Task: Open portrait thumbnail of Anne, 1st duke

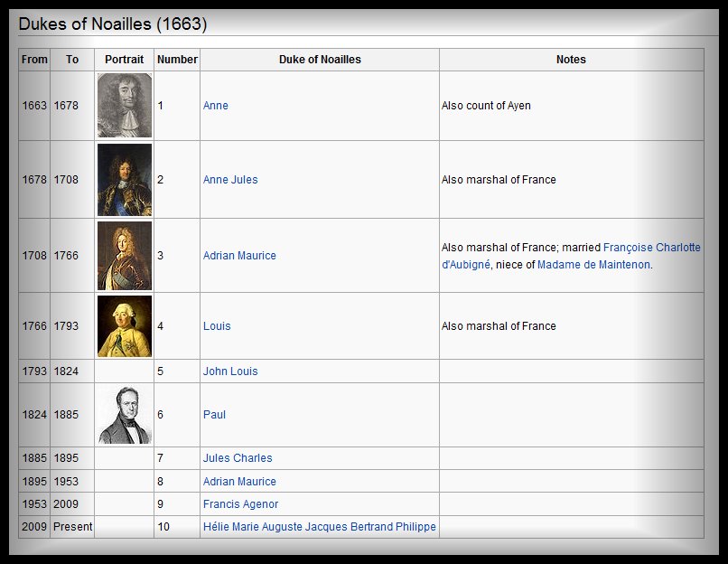Action: coord(125,106)
